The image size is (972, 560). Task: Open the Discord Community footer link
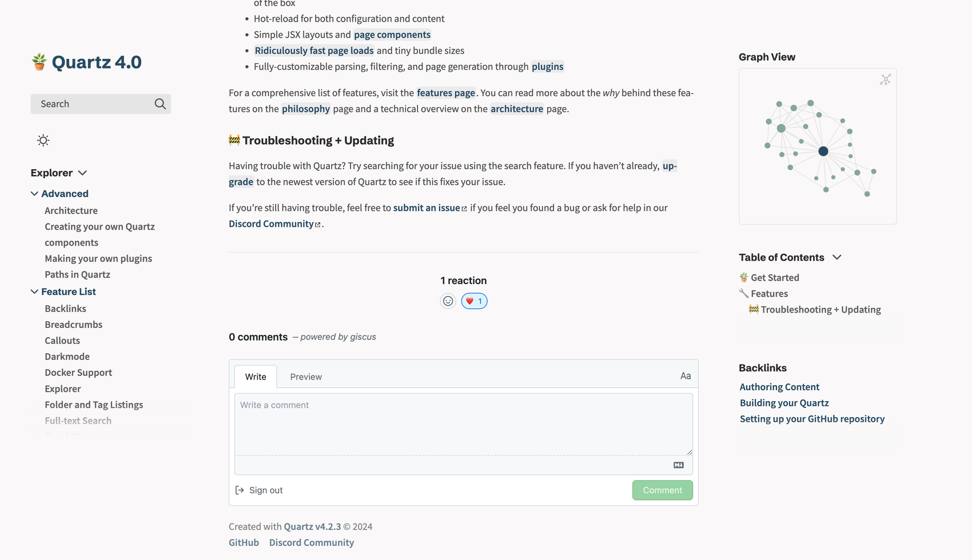[312, 543]
